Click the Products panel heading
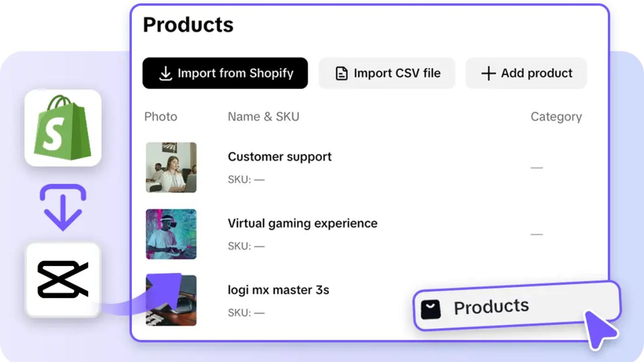 [x=188, y=25]
